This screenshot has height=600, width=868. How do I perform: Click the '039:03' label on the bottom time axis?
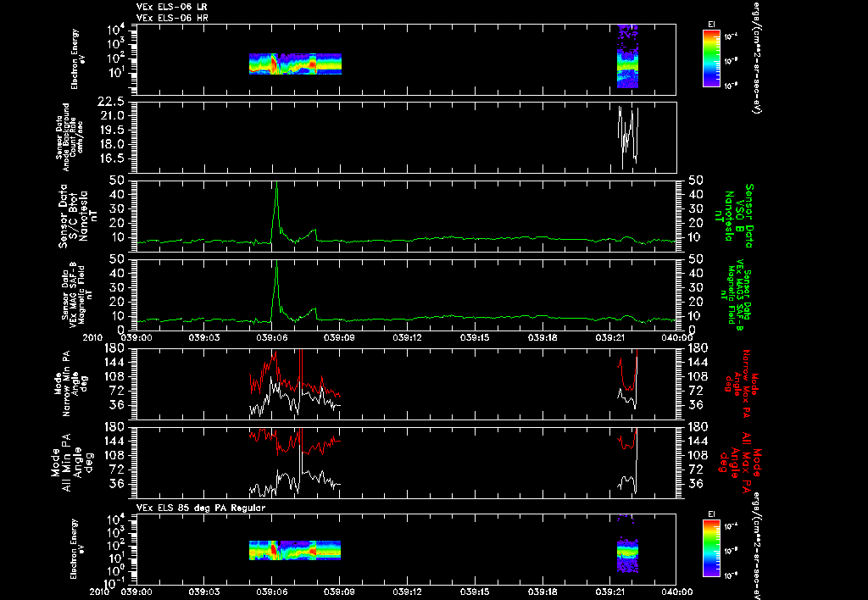(203, 592)
